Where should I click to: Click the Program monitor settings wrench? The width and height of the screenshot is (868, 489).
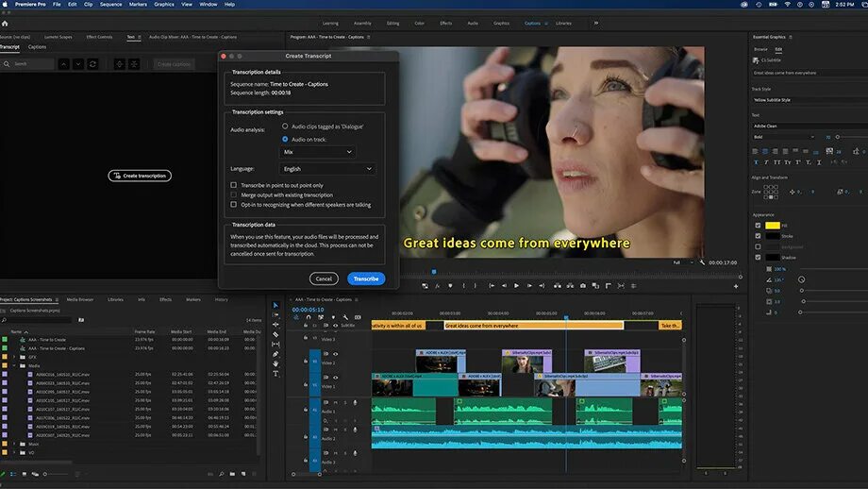pyautogui.click(x=702, y=262)
